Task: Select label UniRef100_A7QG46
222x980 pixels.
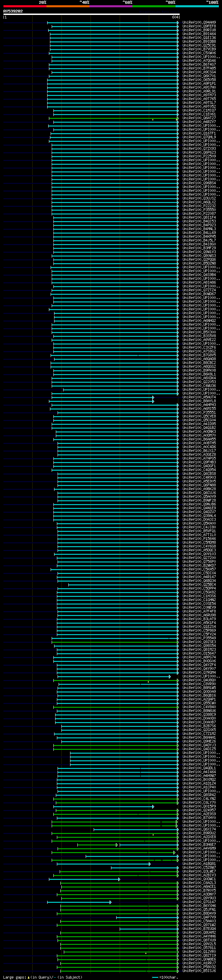Action: point(199,60)
